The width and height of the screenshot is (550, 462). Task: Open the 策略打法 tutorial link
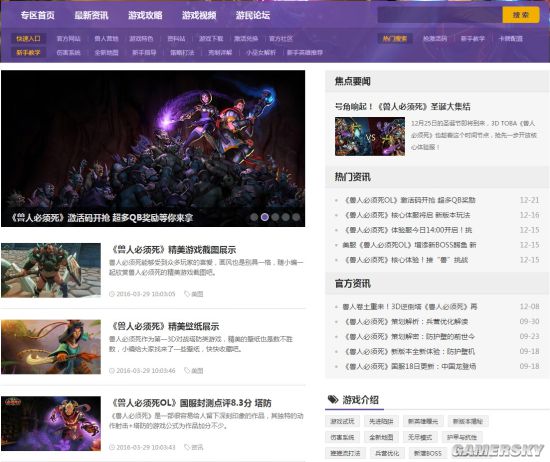tap(182, 53)
